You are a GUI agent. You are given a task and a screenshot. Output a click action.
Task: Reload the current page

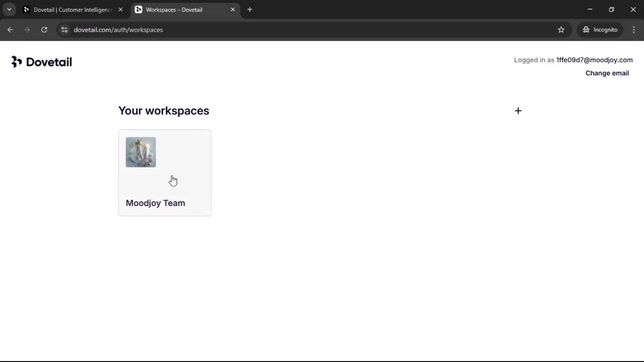44,30
